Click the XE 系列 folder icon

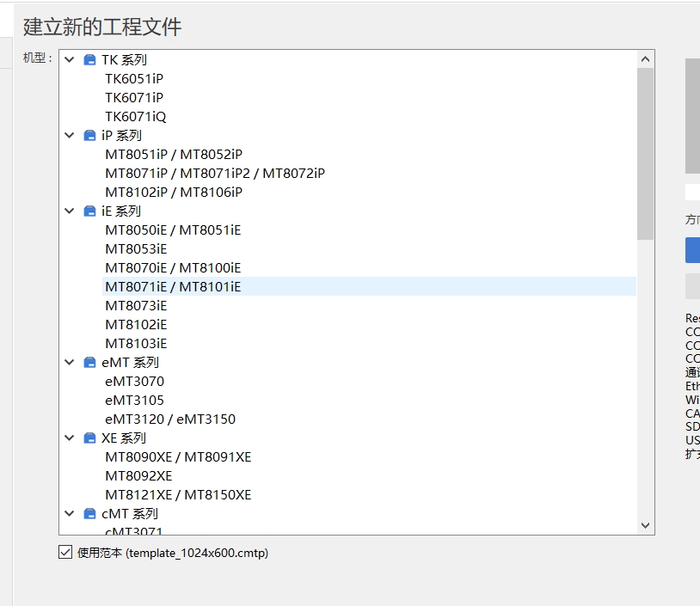point(89,438)
